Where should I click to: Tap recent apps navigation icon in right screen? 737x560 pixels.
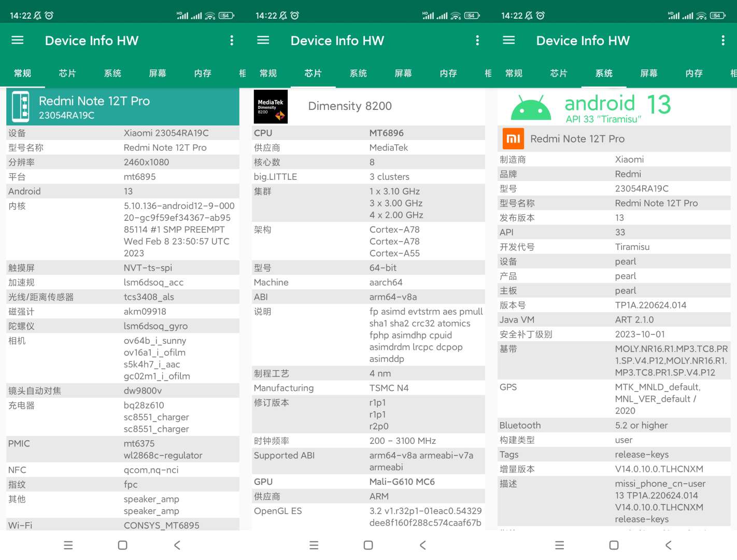point(560,545)
